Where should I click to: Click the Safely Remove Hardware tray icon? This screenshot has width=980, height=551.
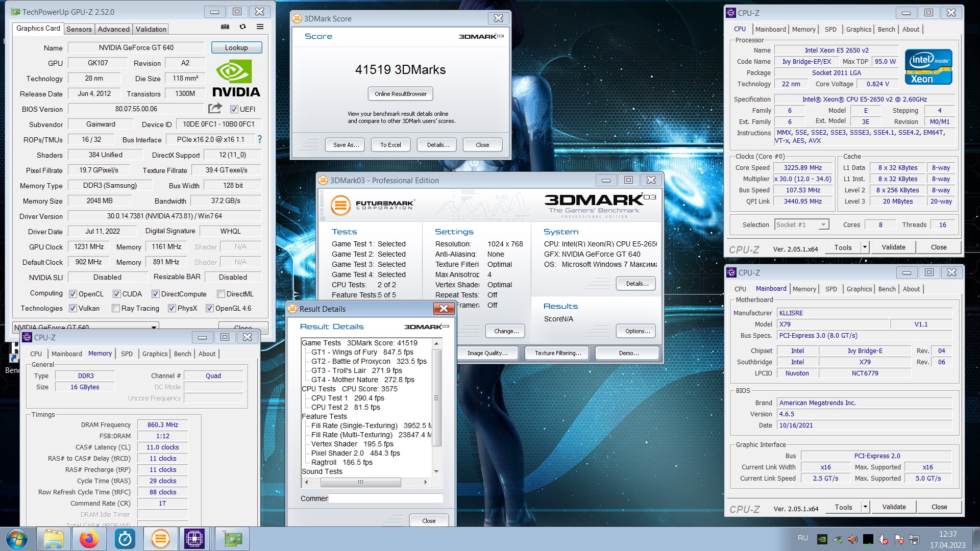click(x=838, y=539)
